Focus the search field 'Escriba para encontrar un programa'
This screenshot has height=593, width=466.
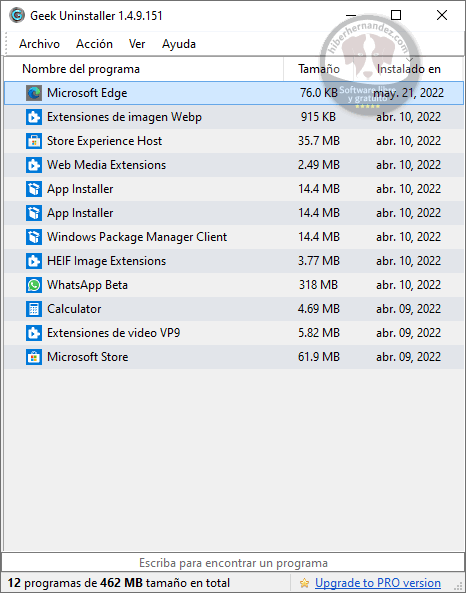coord(233,563)
